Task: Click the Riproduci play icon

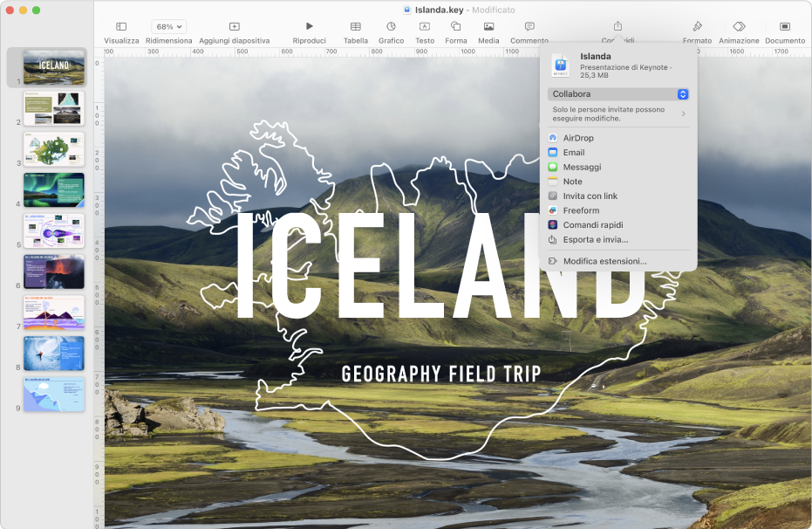Action: click(309, 27)
